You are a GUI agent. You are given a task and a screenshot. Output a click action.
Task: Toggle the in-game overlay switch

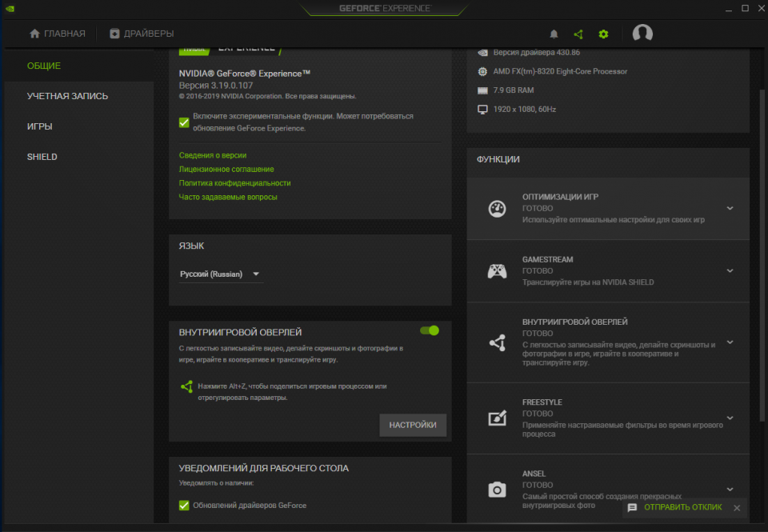click(430, 330)
